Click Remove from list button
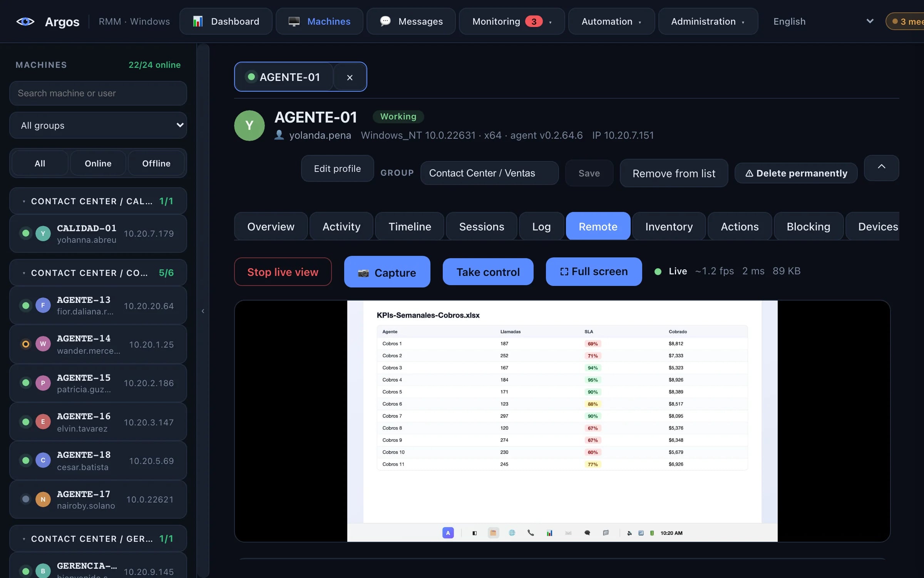 [674, 173]
